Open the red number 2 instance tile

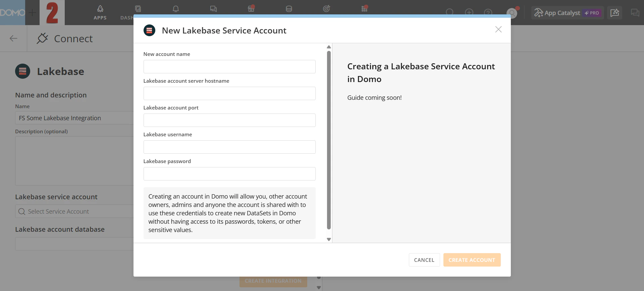click(52, 13)
